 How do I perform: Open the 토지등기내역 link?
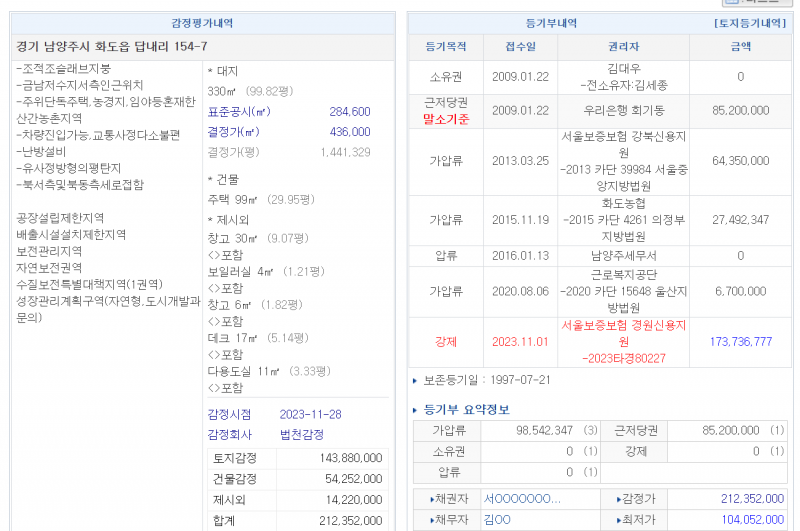750,22
